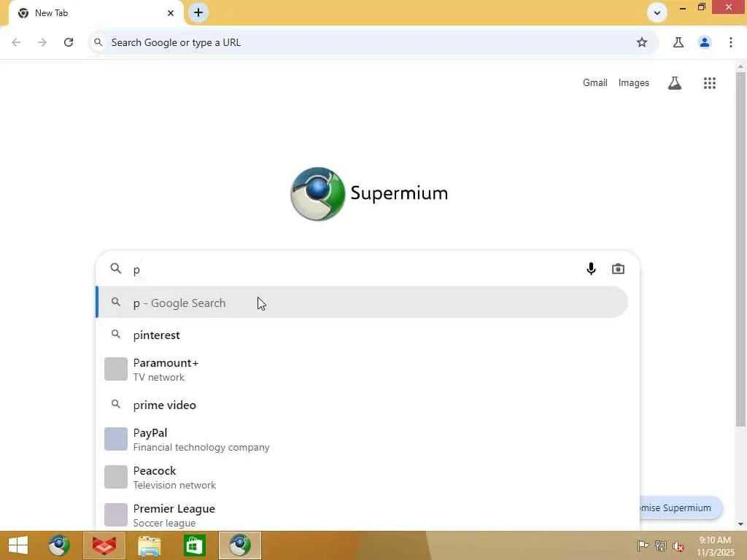
Task: Select the pinterest suggestion
Action: click(362, 335)
